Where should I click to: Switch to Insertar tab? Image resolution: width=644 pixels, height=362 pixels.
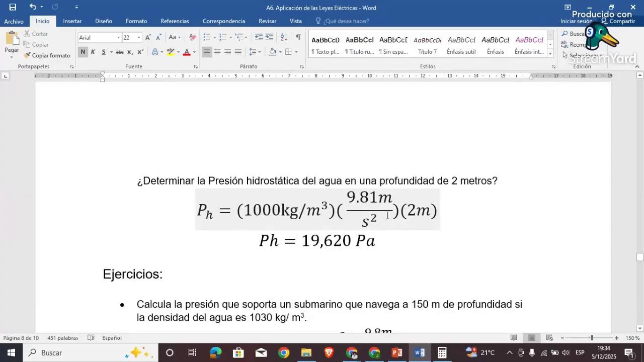[72, 21]
